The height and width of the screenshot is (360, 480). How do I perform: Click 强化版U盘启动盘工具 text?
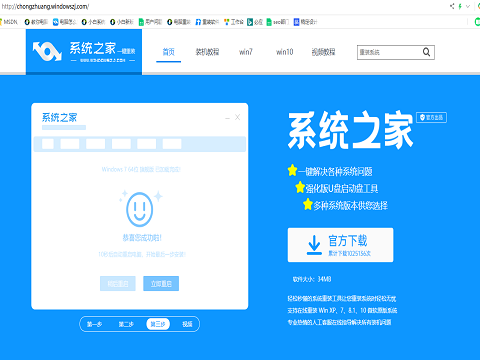coord(342,189)
